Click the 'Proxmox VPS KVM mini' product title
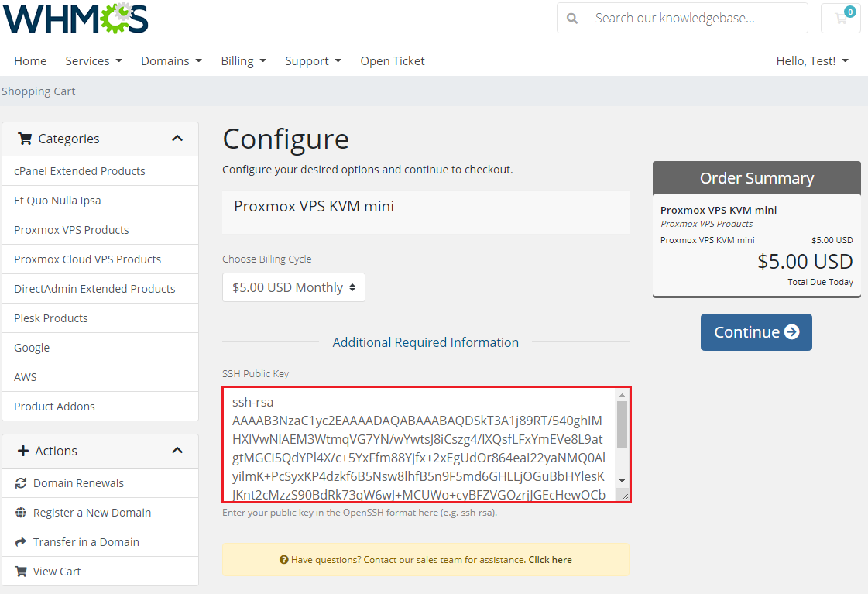Image resolution: width=868 pixels, height=594 pixels. pyautogui.click(x=314, y=206)
